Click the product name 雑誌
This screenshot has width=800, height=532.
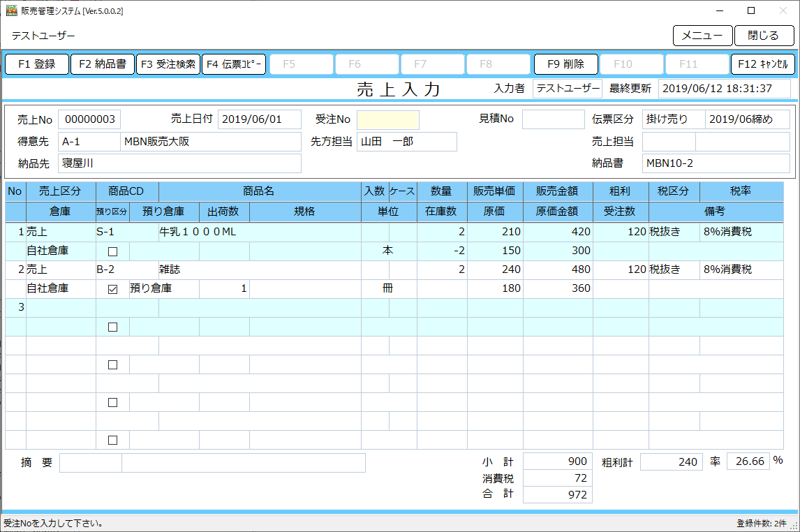260,269
